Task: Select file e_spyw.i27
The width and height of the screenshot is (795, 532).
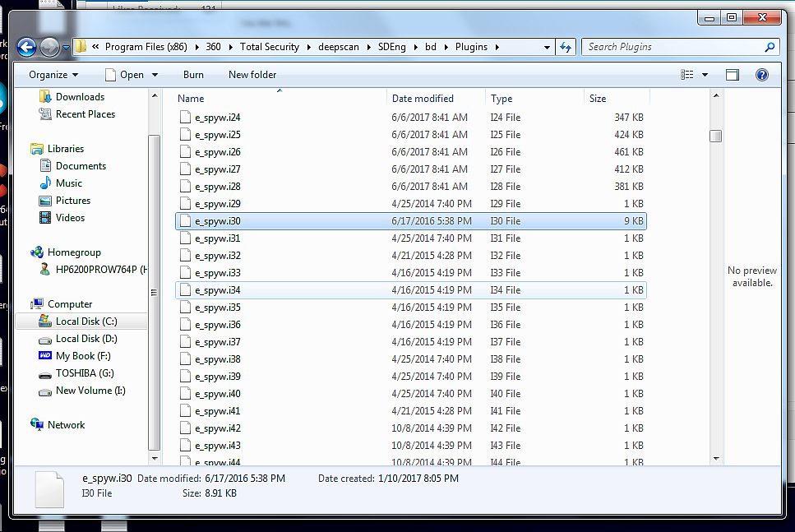Action: pyautogui.click(x=411, y=169)
